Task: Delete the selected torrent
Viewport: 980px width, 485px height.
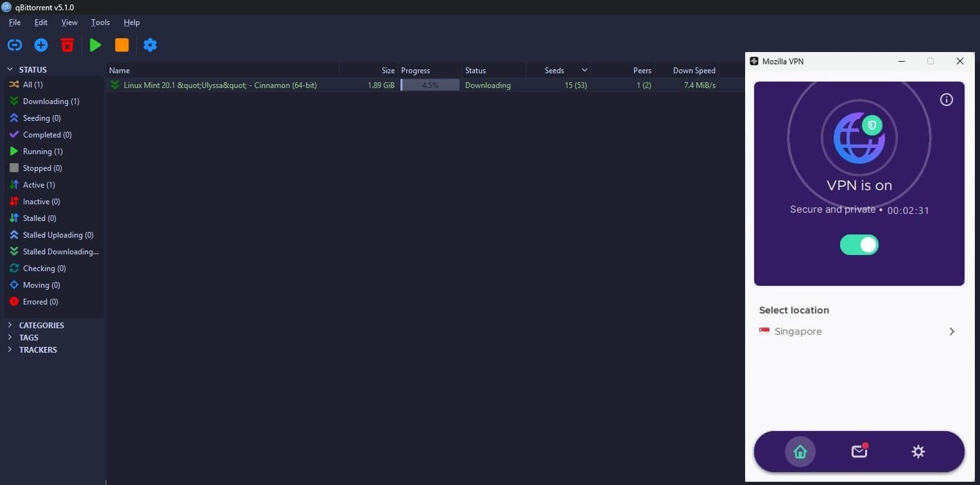Action: [67, 44]
